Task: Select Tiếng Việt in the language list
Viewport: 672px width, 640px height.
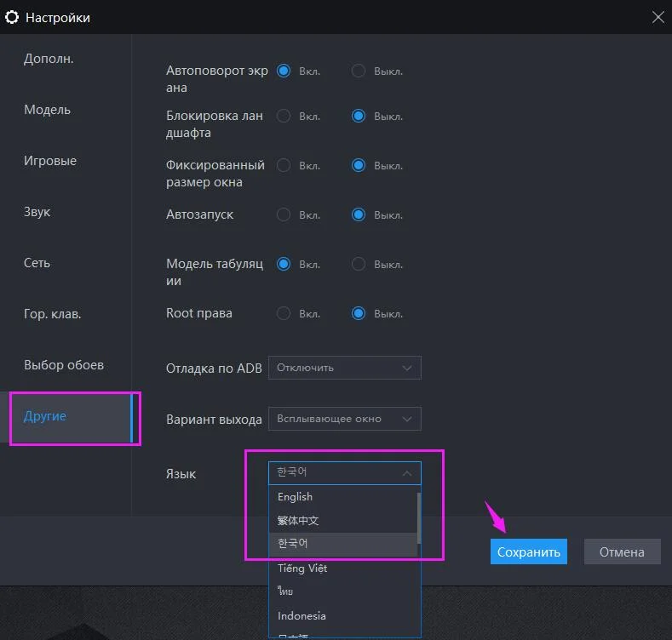Action: [342, 568]
